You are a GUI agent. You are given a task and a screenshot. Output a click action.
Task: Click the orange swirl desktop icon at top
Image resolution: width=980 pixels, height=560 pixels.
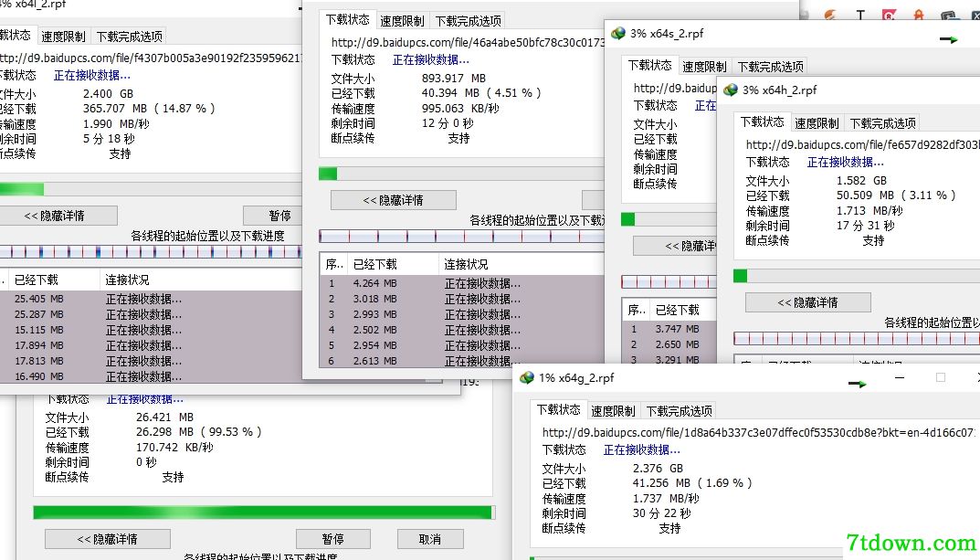point(830,14)
